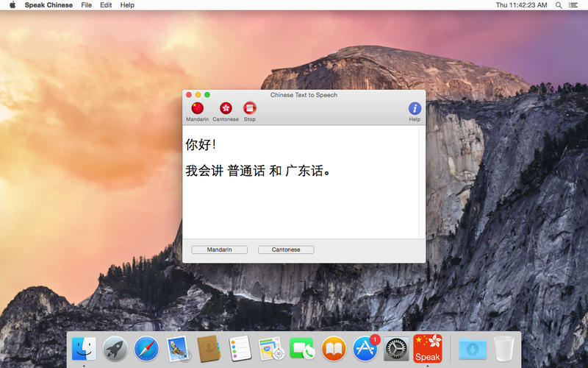Image resolution: width=588 pixels, height=368 pixels.
Task: Click the Speak Chinese app icon in Dock
Action: pos(428,348)
